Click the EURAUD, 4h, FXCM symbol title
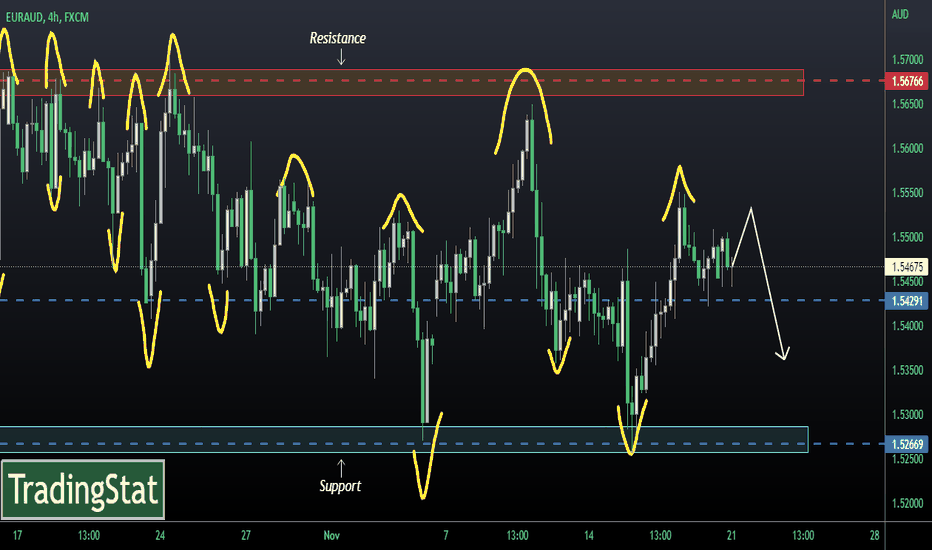Image resolution: width=932 pixels, height=550 pixels. (47, 17)
